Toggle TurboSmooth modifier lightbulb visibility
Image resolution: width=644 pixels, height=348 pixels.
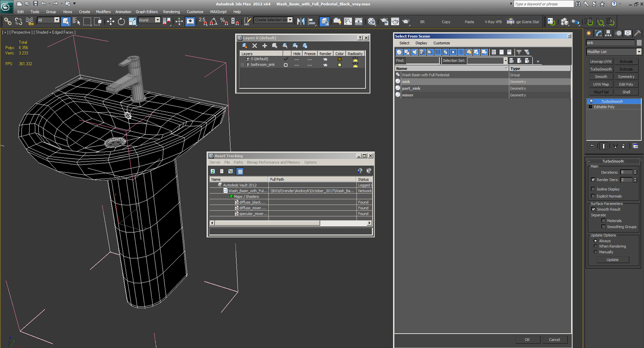591,101
